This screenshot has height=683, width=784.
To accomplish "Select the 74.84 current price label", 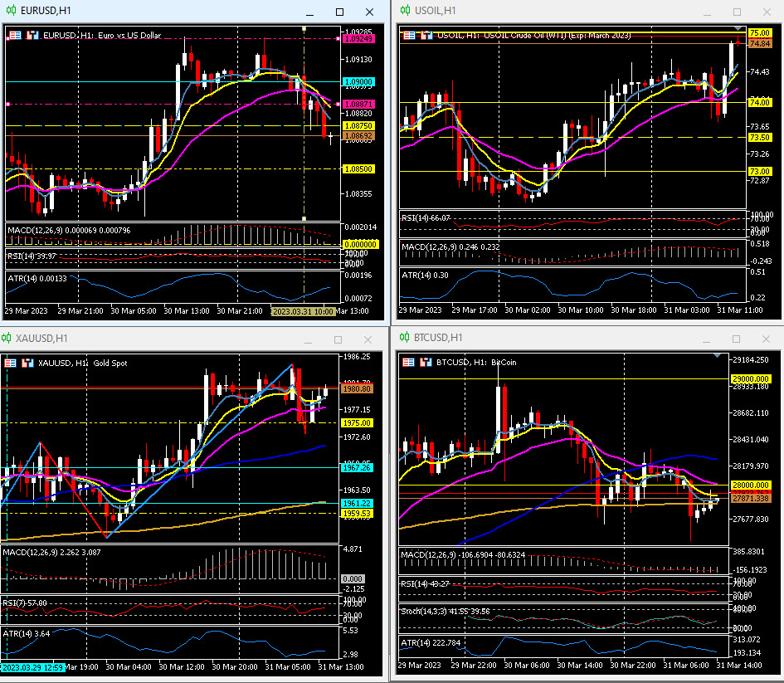I will [759, 43].
